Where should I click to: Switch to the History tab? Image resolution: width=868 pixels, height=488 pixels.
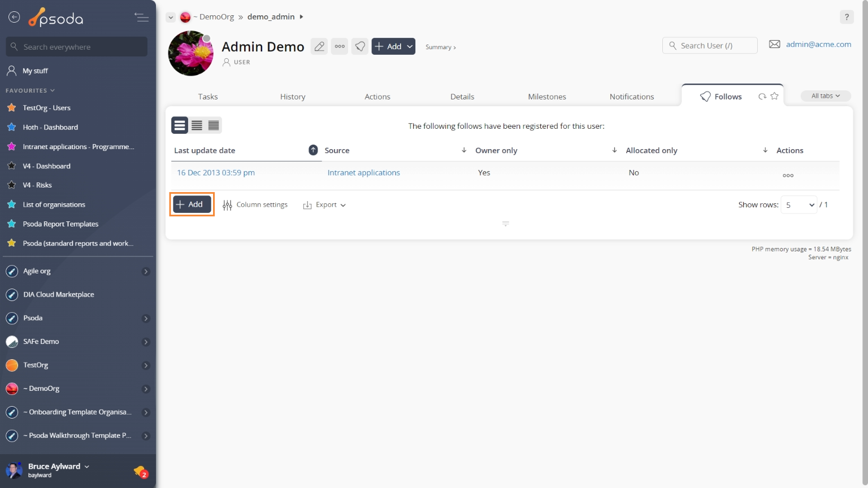[x=293, y=97]
